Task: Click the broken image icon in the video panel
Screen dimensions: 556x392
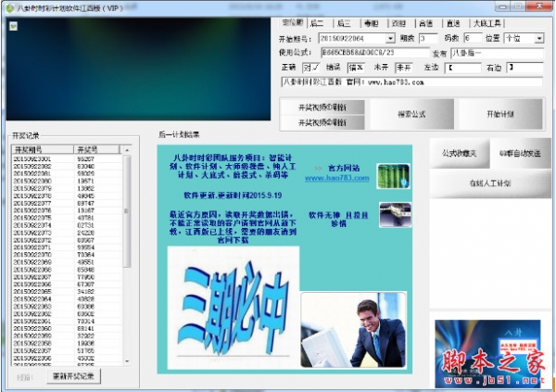Action: (x=14, y=26)
